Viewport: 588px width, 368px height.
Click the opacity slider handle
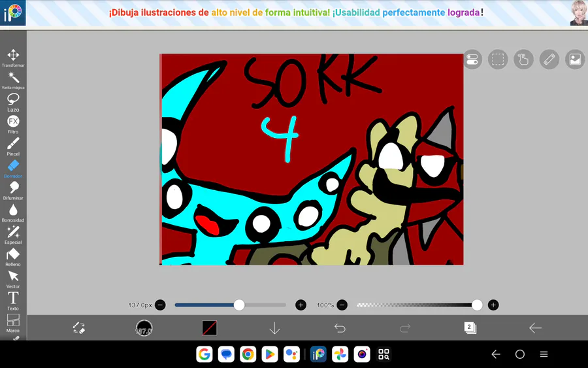(x=477, y=305)
